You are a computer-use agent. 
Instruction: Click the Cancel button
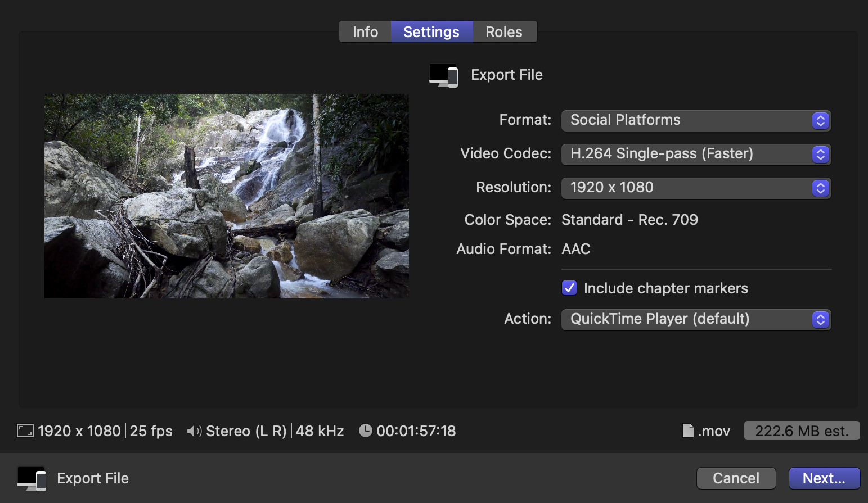736,478
